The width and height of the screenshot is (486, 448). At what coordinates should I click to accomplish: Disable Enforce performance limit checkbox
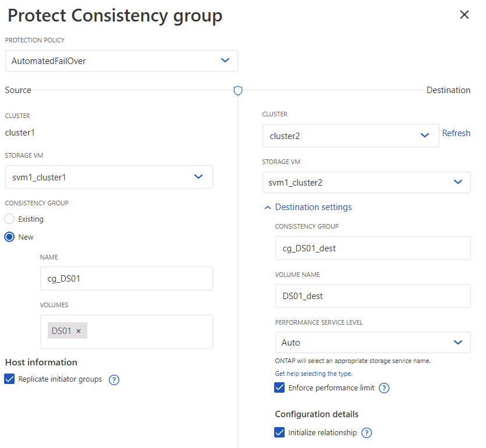click(280, 387)
